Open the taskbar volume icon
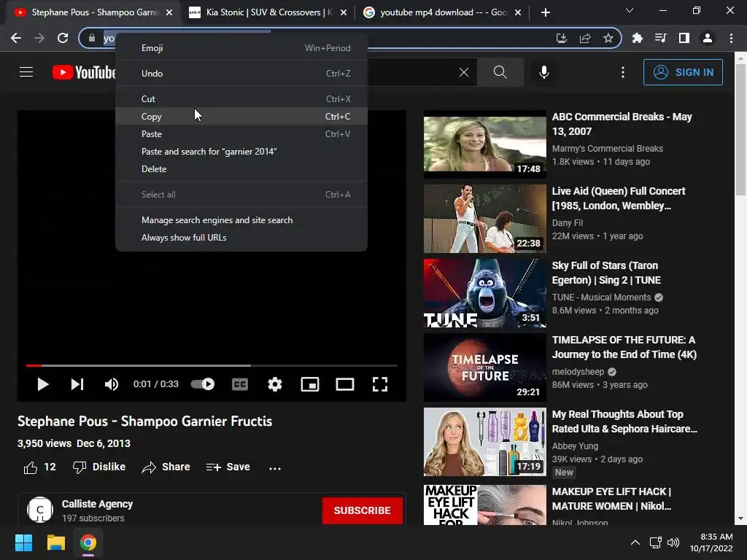This screenshot has height=560, width=747. [673, 542]
